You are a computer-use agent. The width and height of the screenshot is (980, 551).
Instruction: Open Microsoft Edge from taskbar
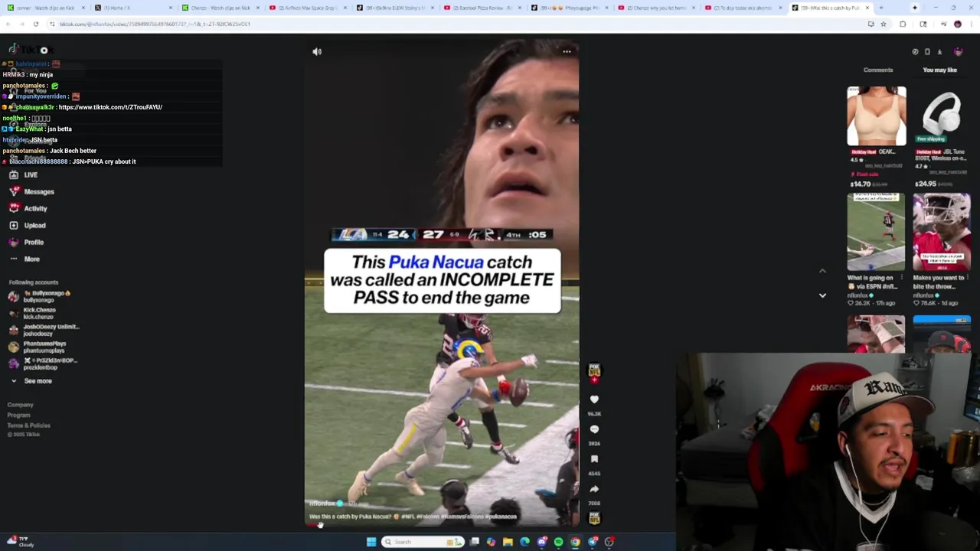[524, 542]
